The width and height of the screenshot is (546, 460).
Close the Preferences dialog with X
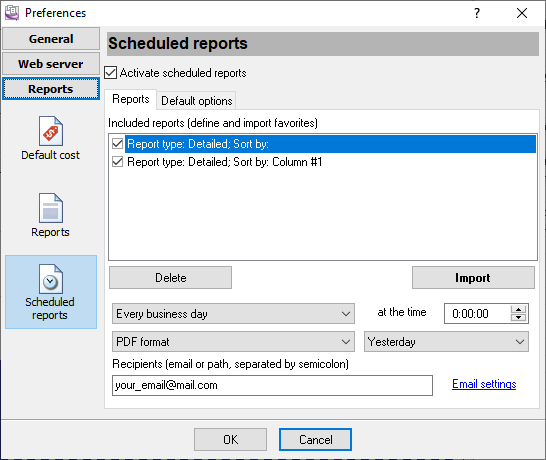(x=522, y=13)
